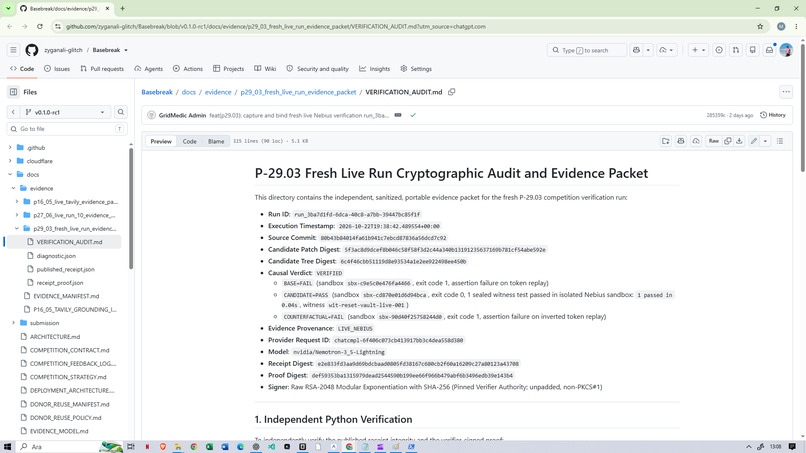Open Copilot dropdown arrow in header
The height and width of the screenshot is (453, 806).
pos(648,50)
